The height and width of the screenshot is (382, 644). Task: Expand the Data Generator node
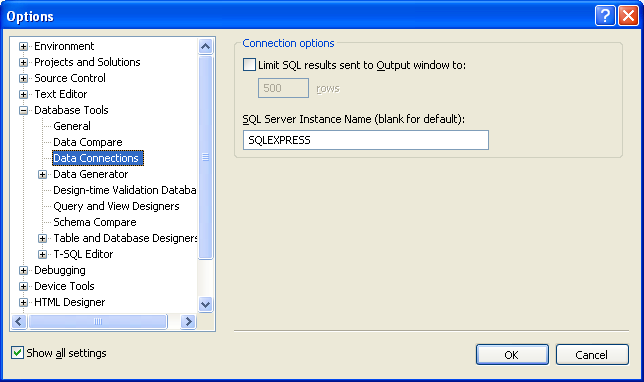[42, 175]
